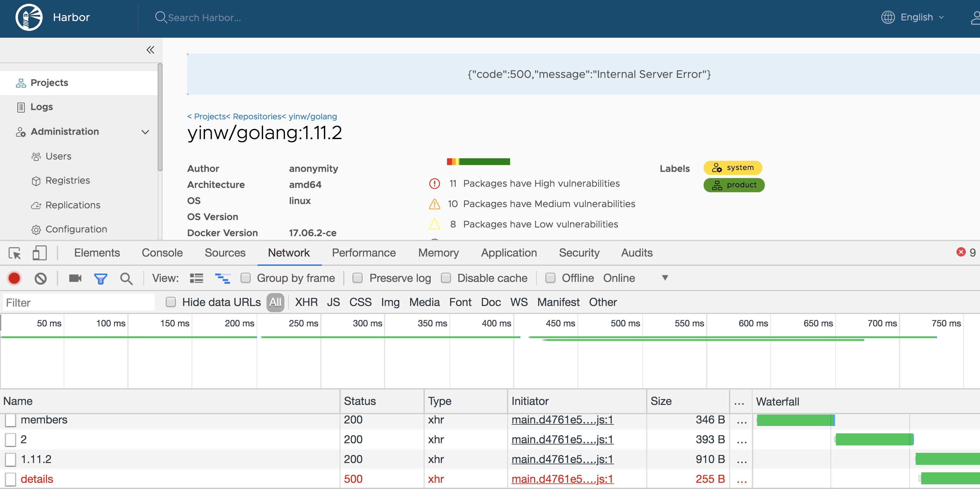Open the yinw/golang breadcrumb link
Screen dimensions: 980x489
pos(312,116)
